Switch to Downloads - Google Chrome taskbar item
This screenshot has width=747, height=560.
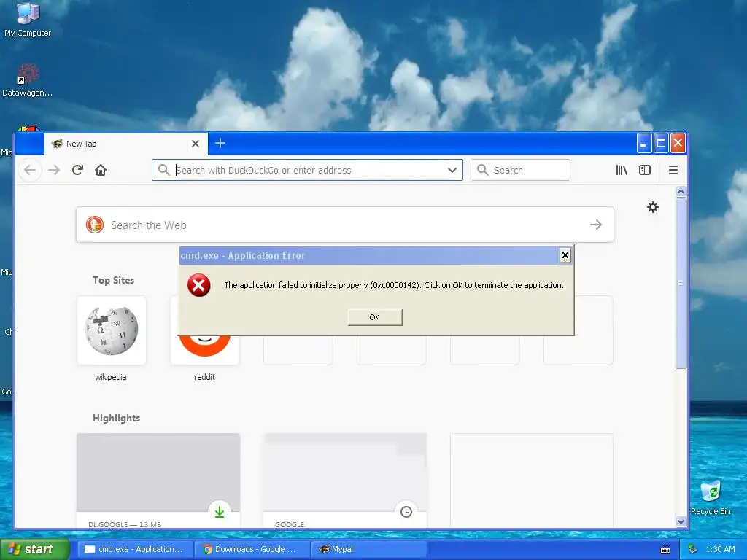[x=252, y=549]
